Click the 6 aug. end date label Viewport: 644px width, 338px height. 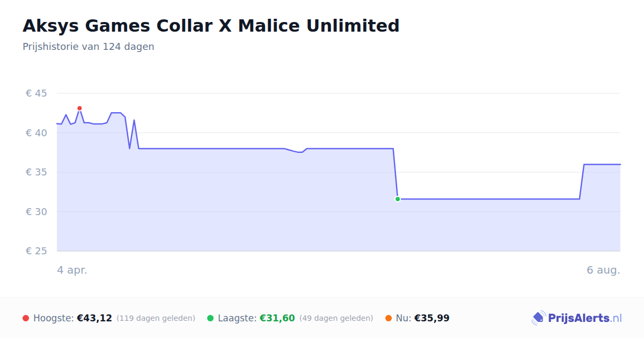pos(603,270)
